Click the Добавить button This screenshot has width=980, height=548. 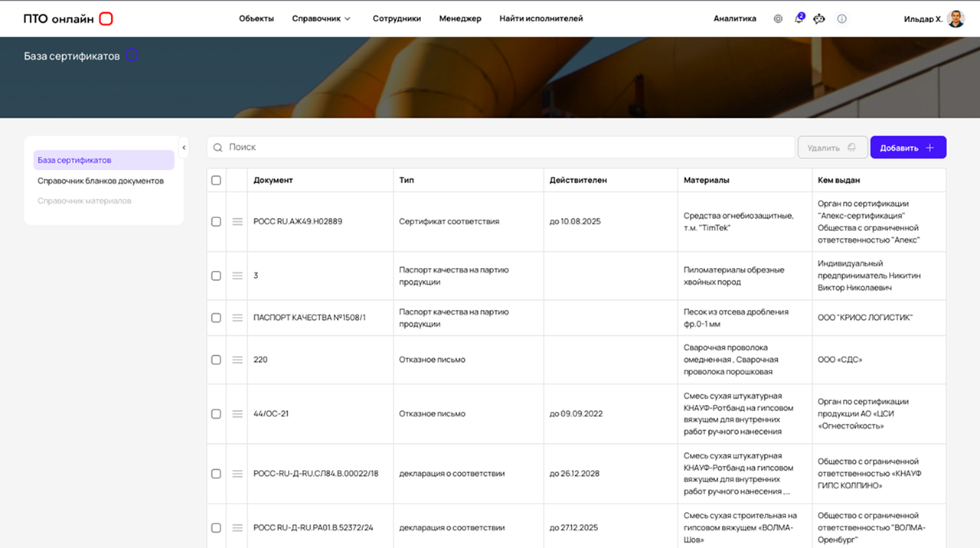click(x=907, y=148)
